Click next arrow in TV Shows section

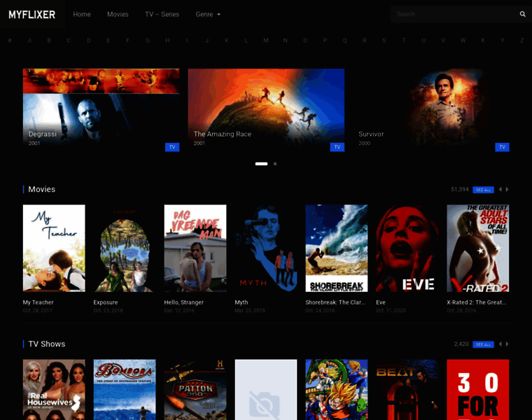pyautogui.click(x=507, y=344)
